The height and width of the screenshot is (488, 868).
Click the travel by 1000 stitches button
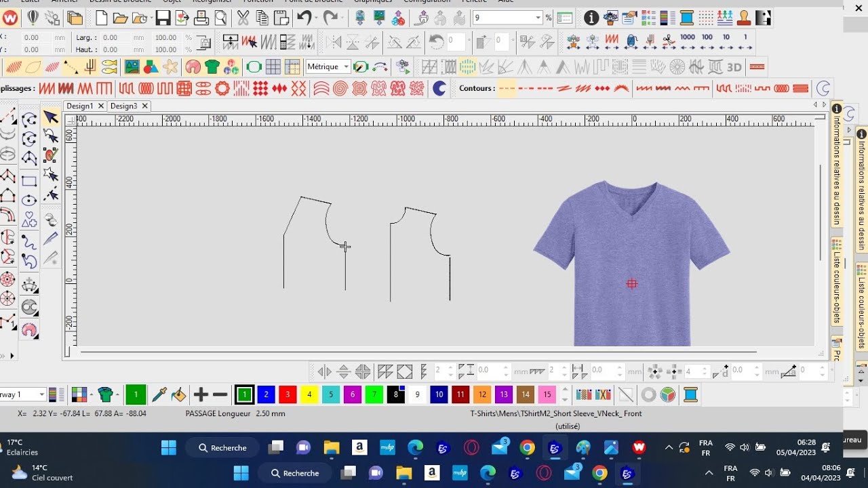[x=688, y=42]
